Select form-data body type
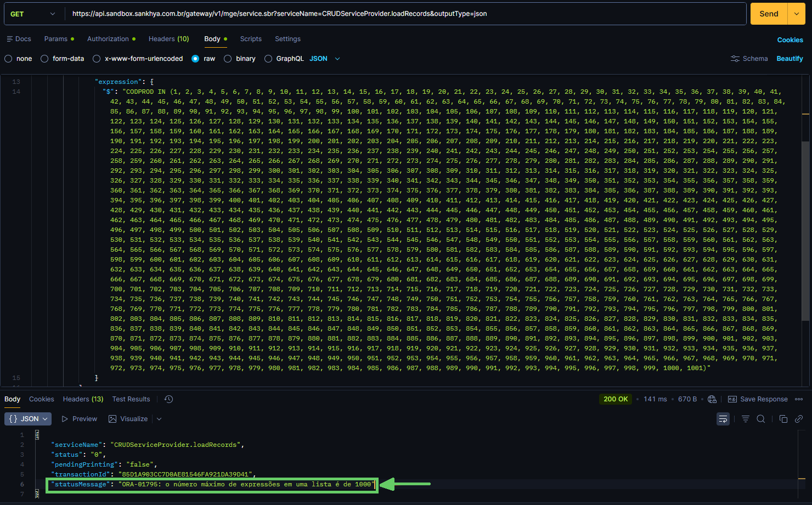 [x=63, y=59]
